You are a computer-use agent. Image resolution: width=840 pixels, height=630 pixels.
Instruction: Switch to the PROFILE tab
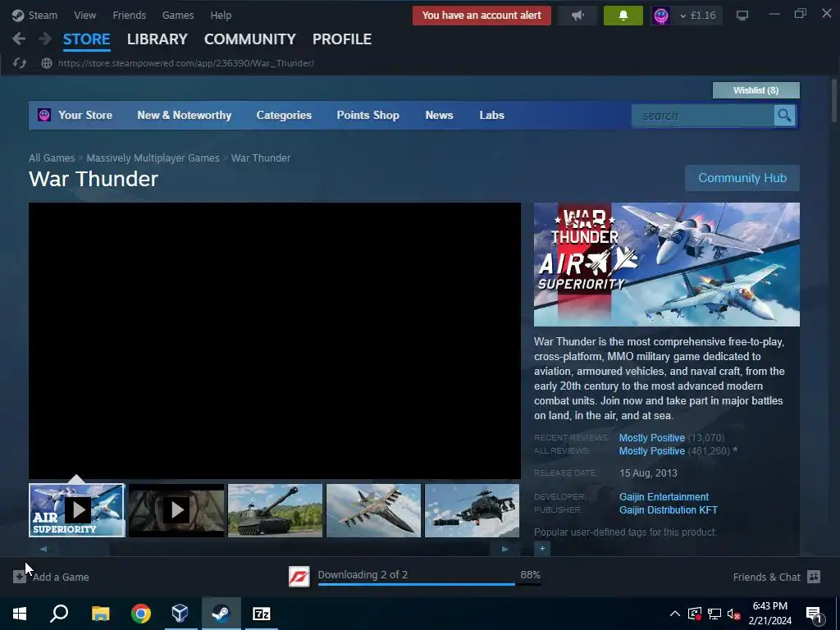(342, 39)
